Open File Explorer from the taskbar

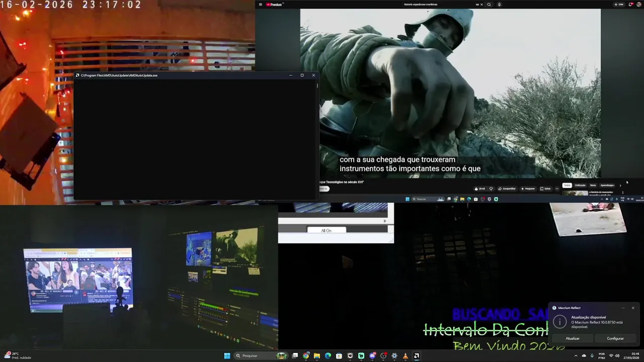(317, 356)
